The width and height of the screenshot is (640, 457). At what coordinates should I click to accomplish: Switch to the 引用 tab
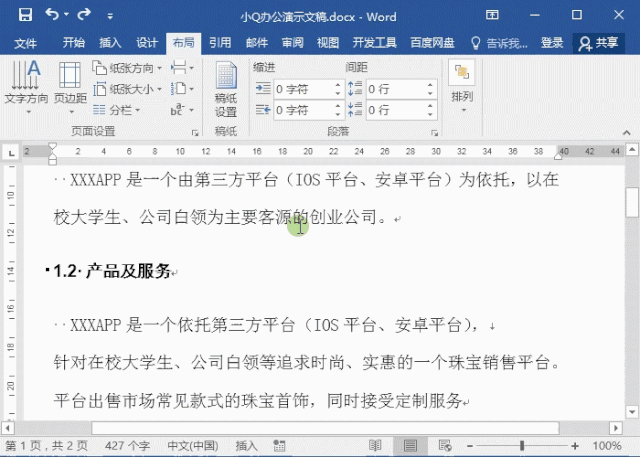[x=220, y=42]
